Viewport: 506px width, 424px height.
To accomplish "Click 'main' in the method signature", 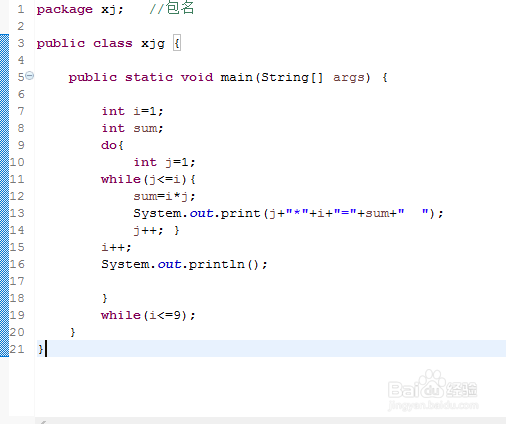I will [236, 77].
